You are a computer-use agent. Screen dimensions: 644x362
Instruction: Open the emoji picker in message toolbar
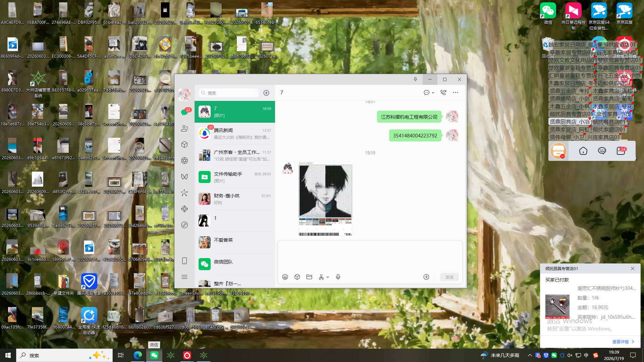(x=285, y=277)
